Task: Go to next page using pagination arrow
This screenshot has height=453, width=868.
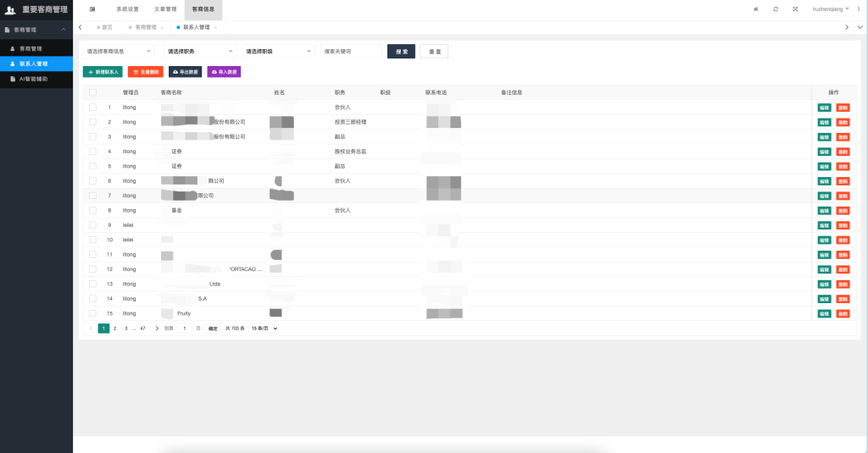Action: [157, 329]
